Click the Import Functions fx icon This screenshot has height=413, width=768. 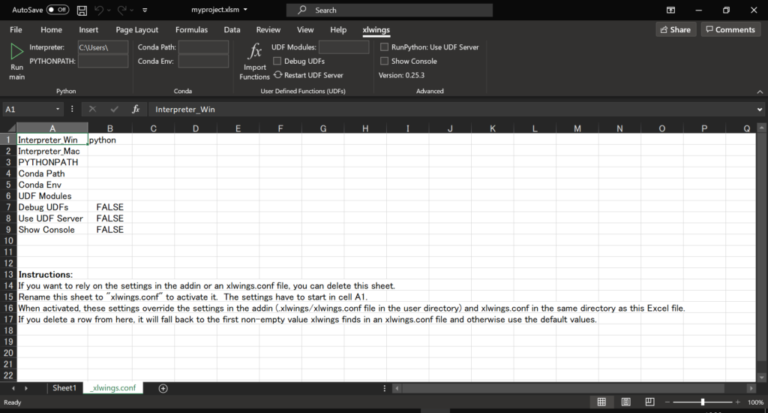pos(255,51)
